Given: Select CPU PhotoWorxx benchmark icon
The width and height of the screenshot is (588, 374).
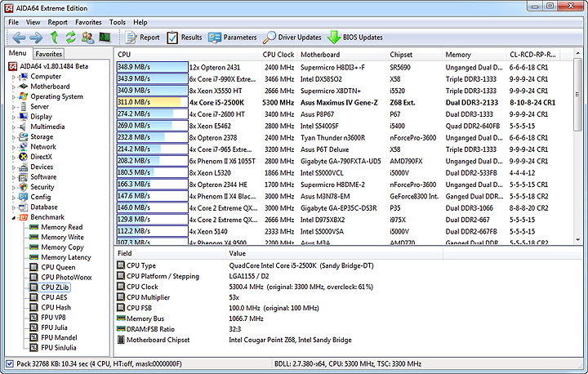Looking at the screenshot, I should (33, 277).
